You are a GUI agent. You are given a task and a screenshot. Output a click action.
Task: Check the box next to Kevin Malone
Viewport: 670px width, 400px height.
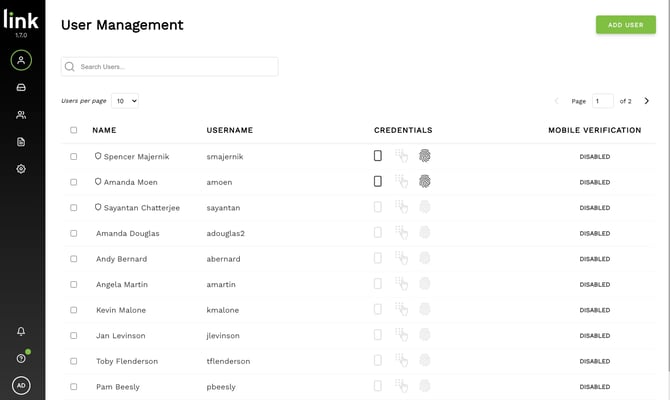pyautogui.click(x=73, y=310)
